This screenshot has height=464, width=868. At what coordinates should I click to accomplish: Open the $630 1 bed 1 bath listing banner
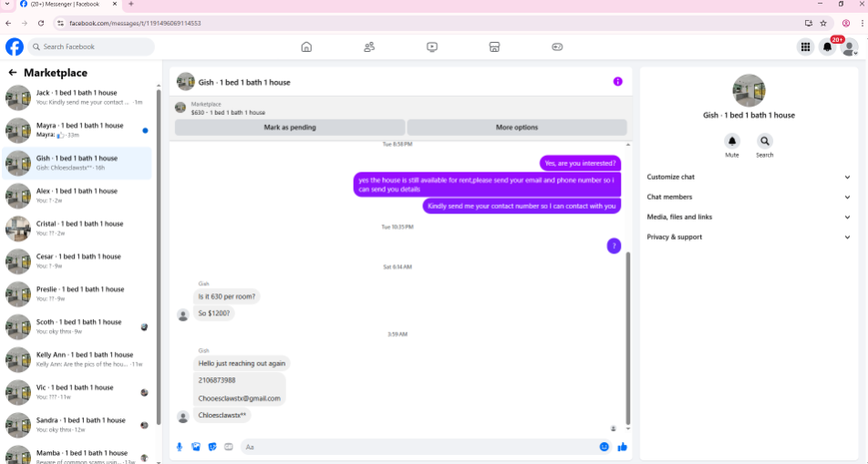coord(401,108)
